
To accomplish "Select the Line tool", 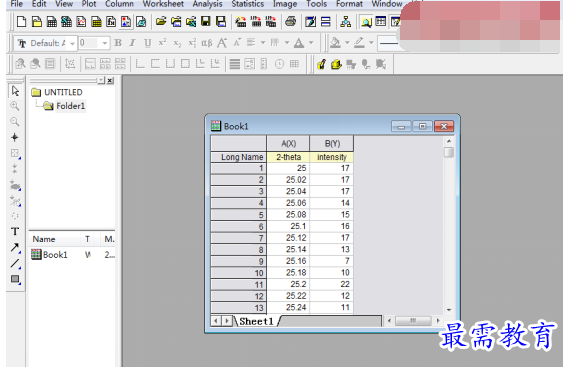I will [x=15, y=263].
